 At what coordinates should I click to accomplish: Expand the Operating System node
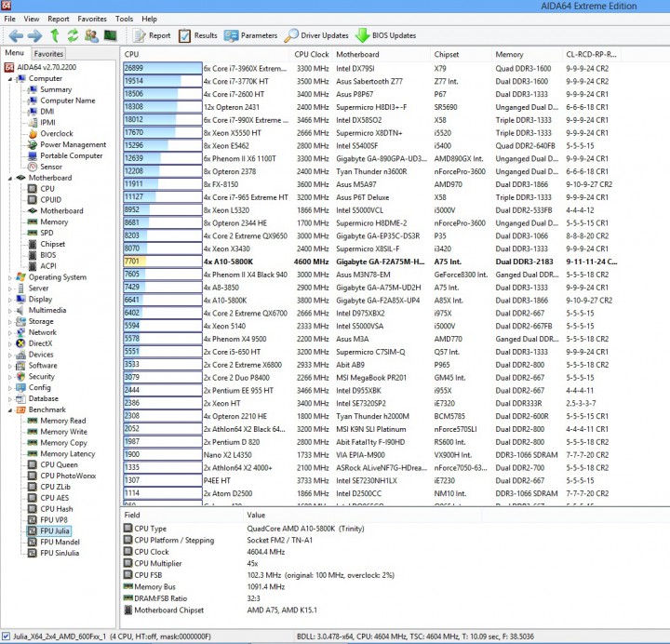(10, 277)
